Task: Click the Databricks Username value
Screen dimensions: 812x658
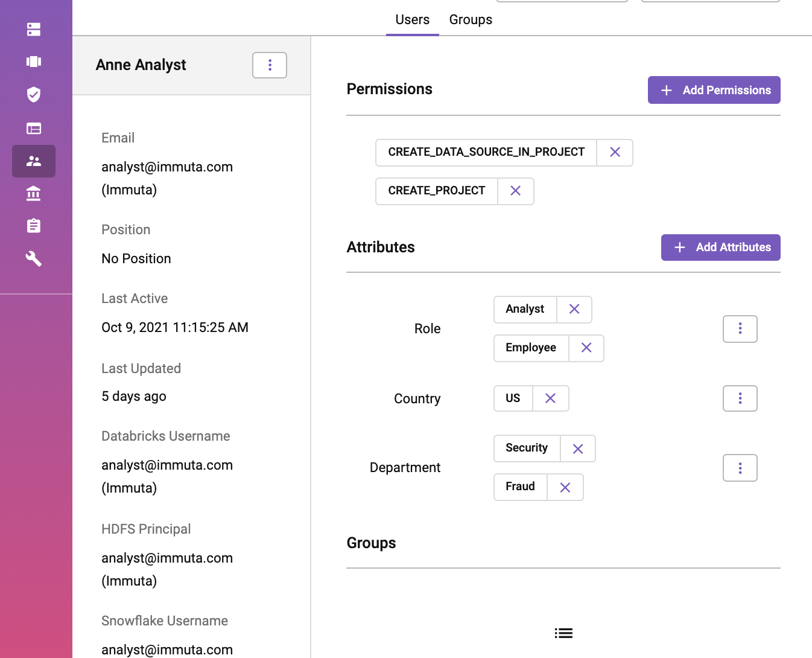Action: [x=167, y=476]
